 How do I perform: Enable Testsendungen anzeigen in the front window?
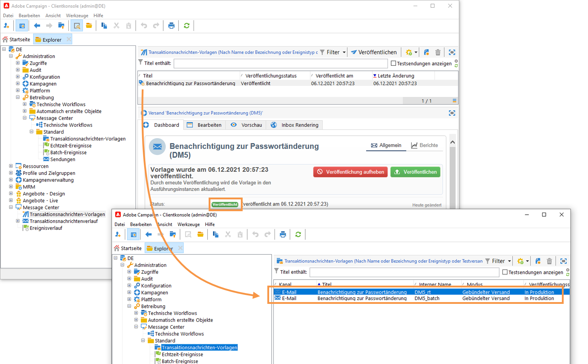point(505,272)
